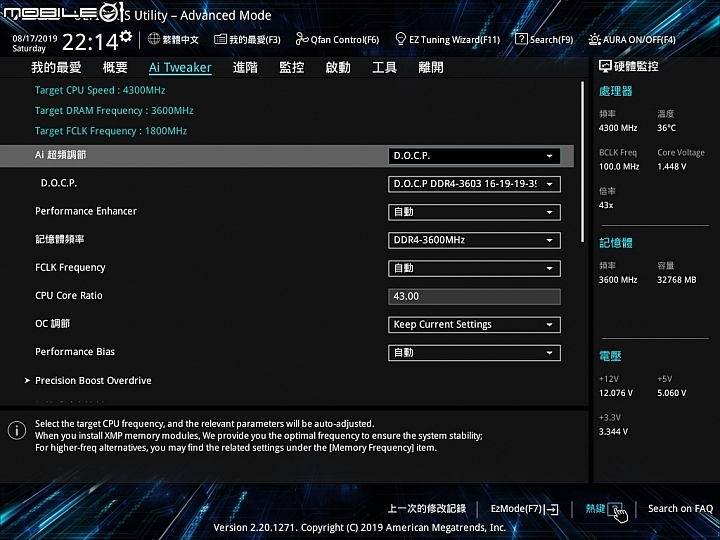Open Search on FAQ link
Image resolution: width=720 pixels, height=540 pixels.
pyautogui.click(x=681, y=509)
